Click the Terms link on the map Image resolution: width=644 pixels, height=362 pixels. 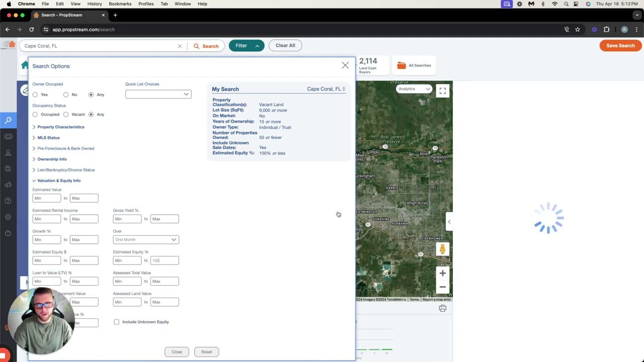414,300
